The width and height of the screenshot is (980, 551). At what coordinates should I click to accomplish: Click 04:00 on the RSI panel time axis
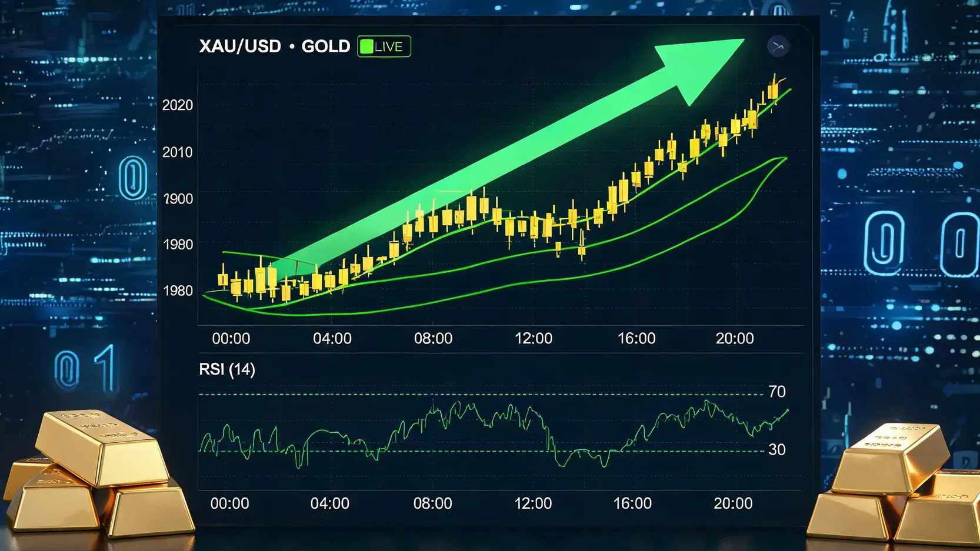point(330,504)
